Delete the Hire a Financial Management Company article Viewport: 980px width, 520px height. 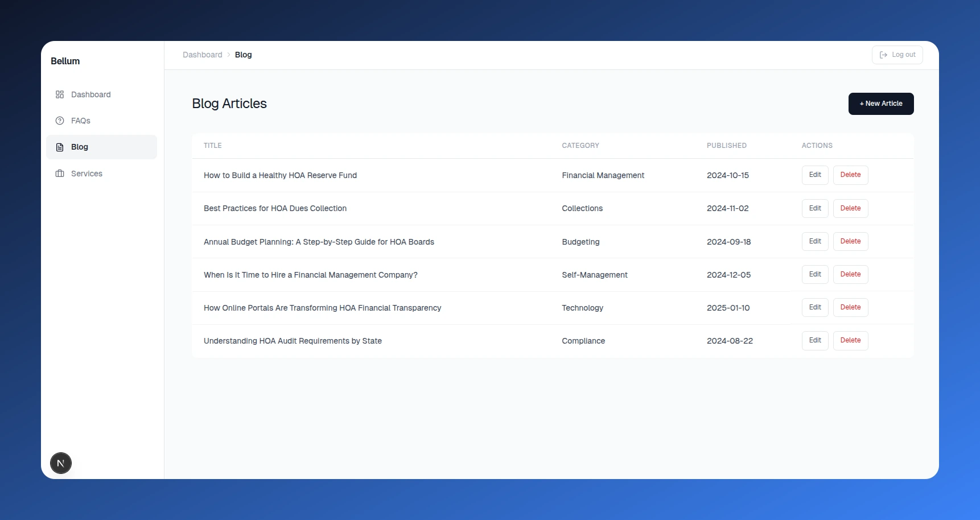click(x=850, y=274)
